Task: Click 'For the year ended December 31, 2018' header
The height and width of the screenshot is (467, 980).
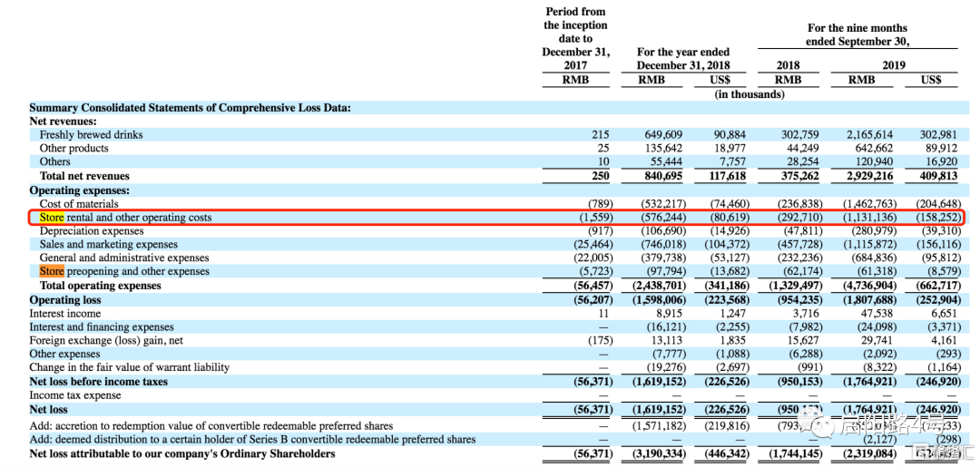Action: point(683,59)
